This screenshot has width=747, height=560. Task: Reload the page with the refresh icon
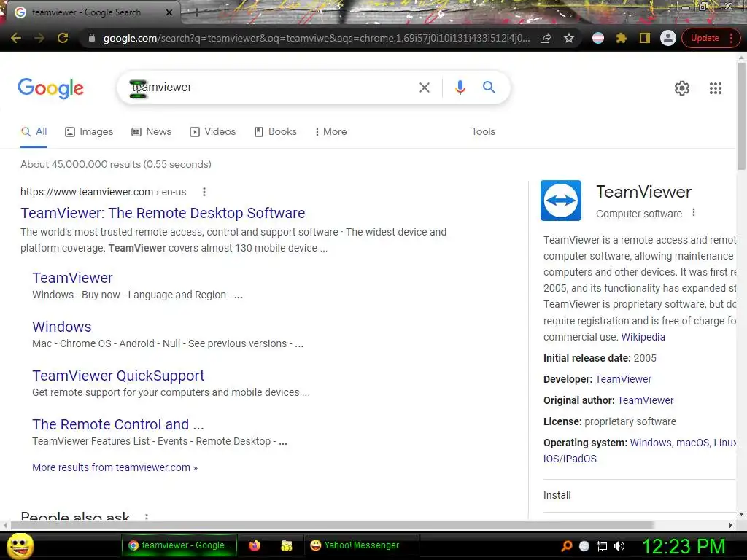[63, 38]
